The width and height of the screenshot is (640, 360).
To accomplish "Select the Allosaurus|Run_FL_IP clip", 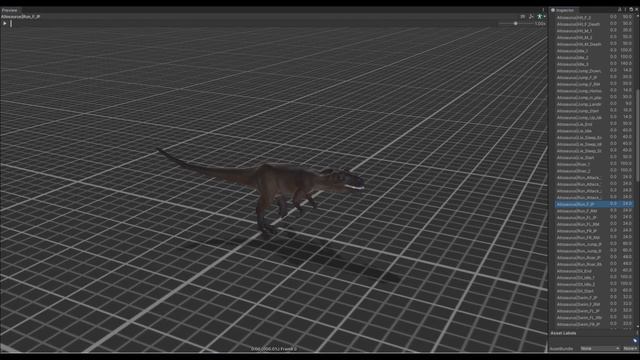I will pyautogui.click(x=594, y=218).
